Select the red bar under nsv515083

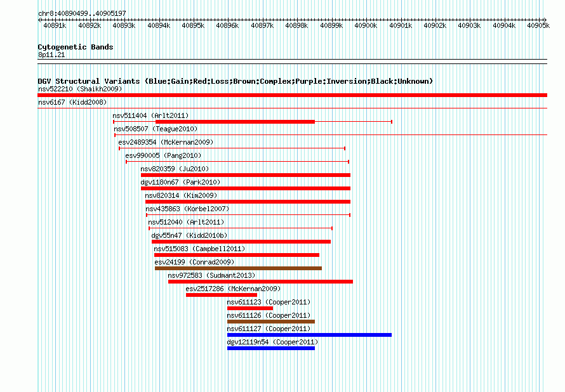(237, 255)
